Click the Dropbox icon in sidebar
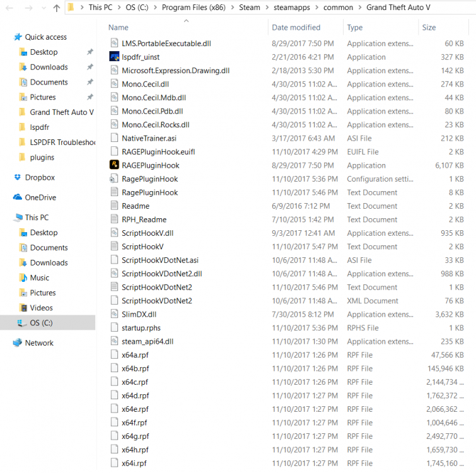This screenshot has height=473, width=476. 18,177
